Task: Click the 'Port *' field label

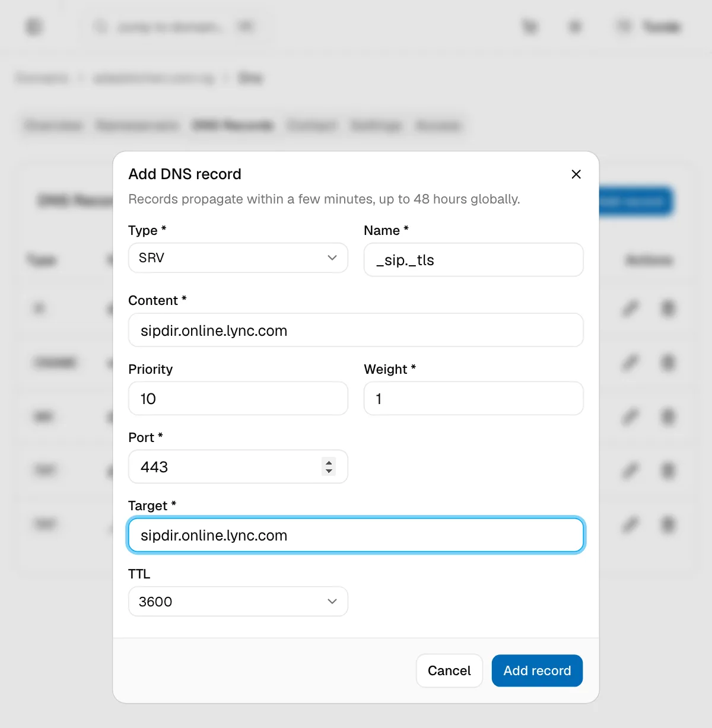Action: click(145, 437)
